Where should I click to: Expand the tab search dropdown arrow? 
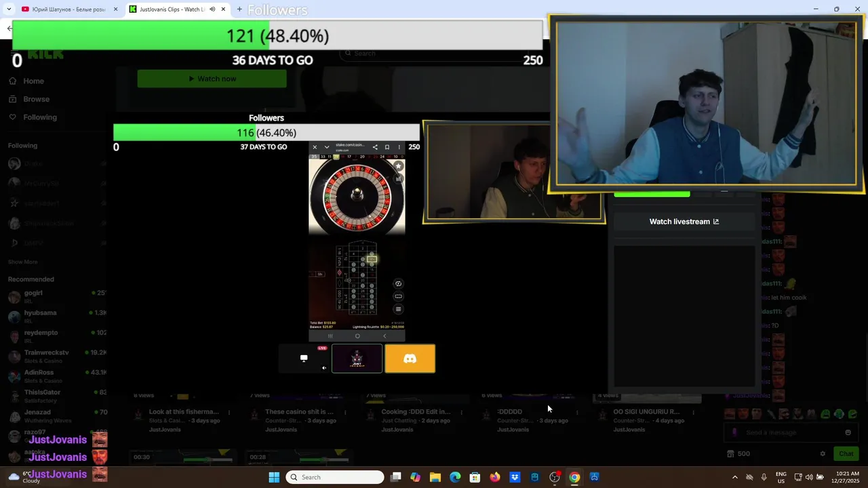click(9, 9)
